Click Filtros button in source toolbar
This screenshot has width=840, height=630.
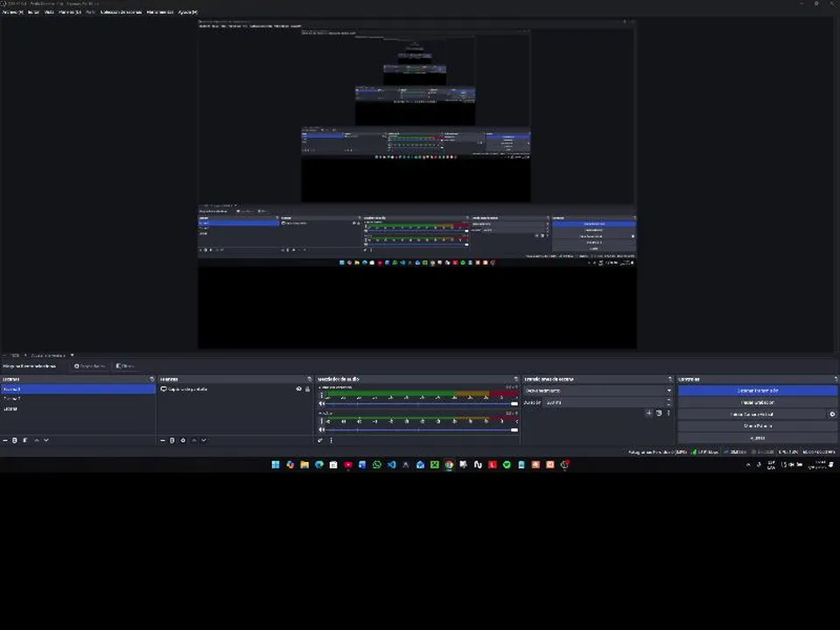(125, 366)
